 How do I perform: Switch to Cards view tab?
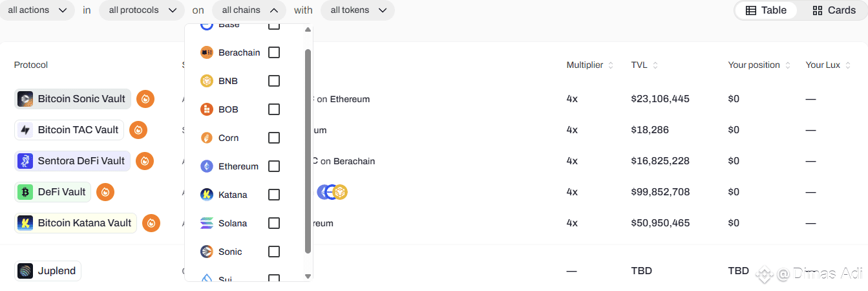[834, 10]
